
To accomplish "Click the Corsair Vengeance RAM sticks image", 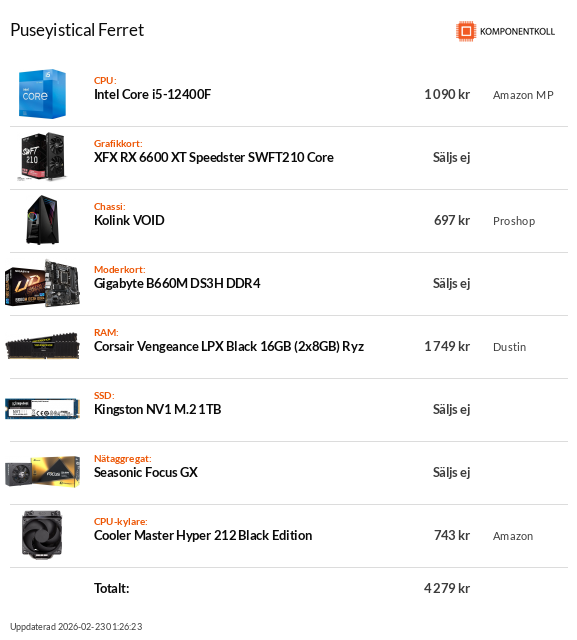I will (x=42, y=346).
